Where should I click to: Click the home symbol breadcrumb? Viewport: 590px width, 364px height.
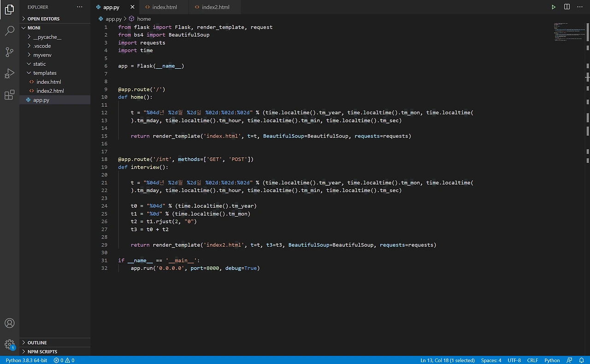click(140, 19)
